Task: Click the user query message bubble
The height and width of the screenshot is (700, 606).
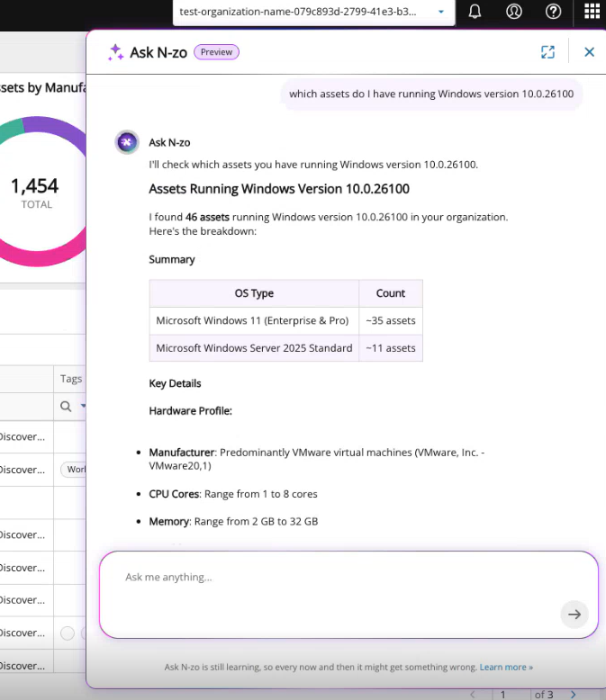Action: click(x=431, y=94)
